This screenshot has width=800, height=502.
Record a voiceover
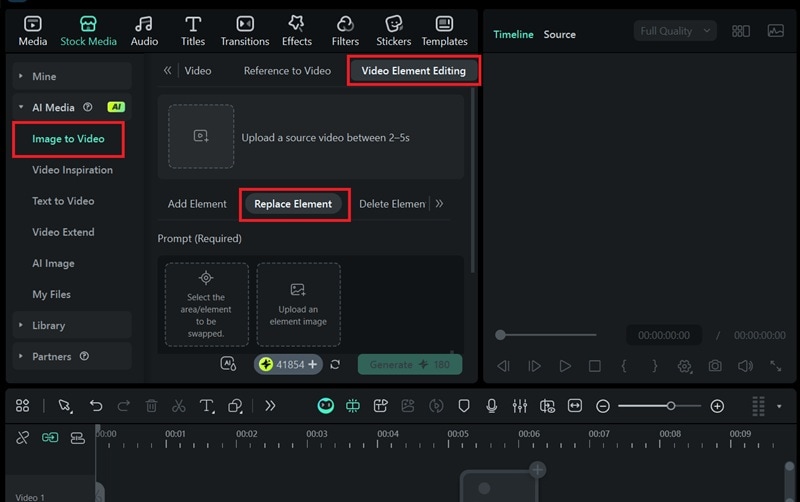(491, 406)
